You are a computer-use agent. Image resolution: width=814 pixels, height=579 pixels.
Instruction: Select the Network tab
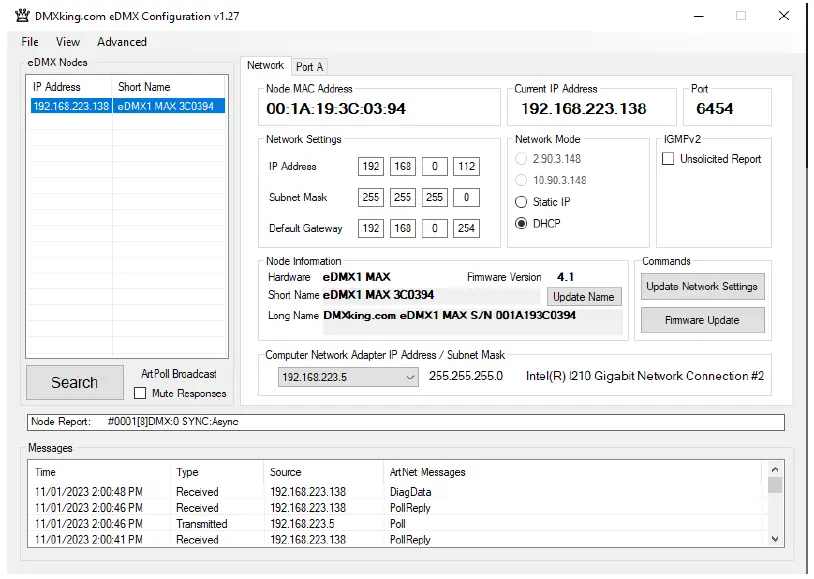[265, 66]
